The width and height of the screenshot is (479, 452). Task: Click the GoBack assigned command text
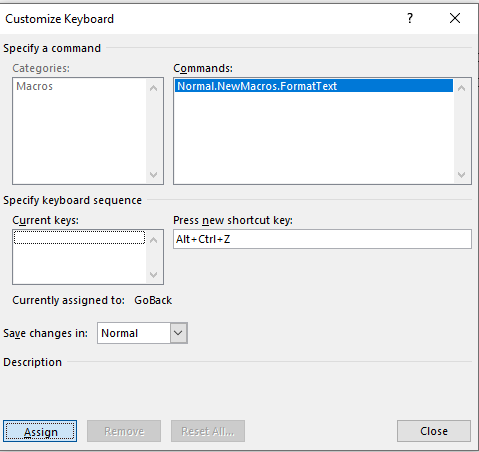153,300
